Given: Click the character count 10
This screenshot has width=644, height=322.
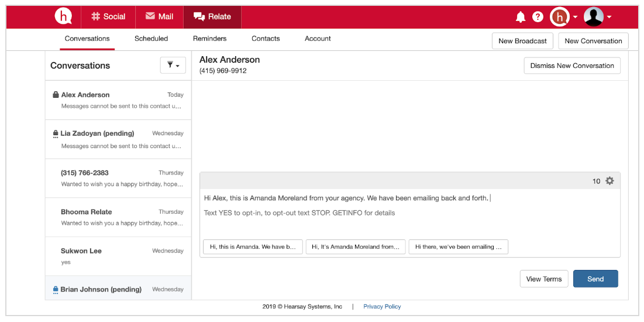Looking at the screenshot, I should (597, 181).
